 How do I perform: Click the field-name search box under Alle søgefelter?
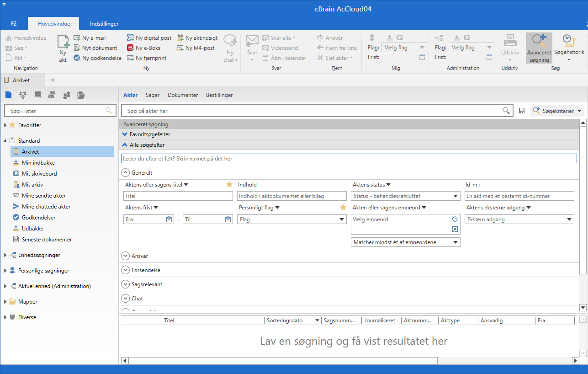pyautogui.click(x=349, y=159)
